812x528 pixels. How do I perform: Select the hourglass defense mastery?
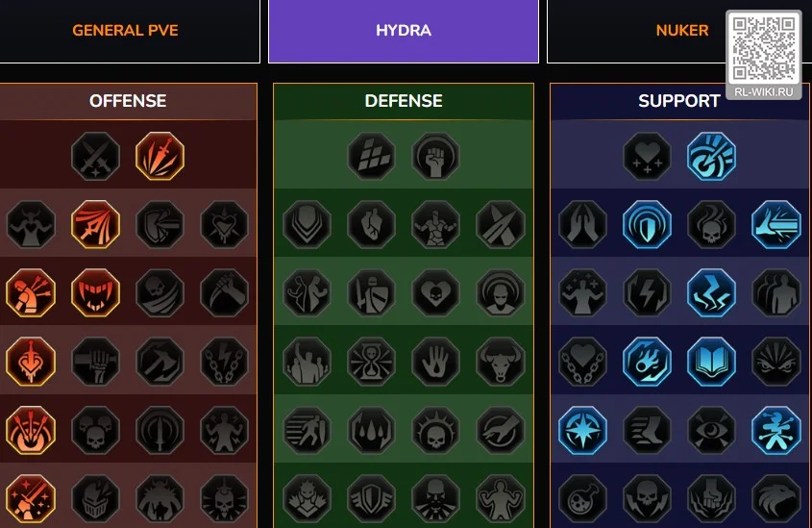click(x=371, y=362)
